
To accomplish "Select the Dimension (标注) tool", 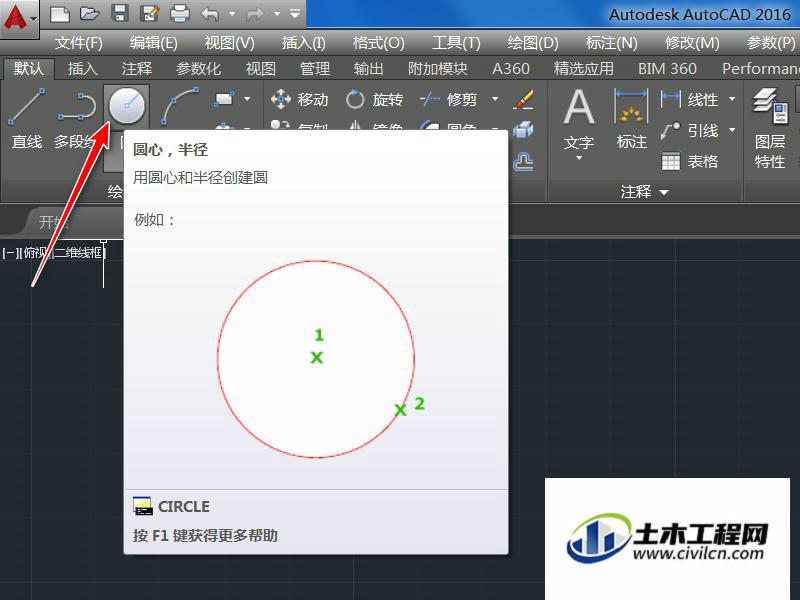I will click(x=632, y=120).
